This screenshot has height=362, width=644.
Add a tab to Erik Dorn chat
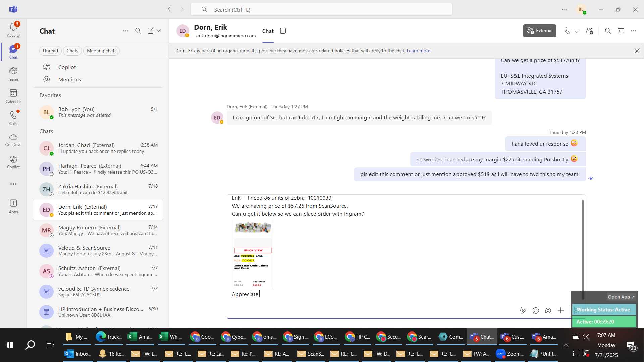283,31
